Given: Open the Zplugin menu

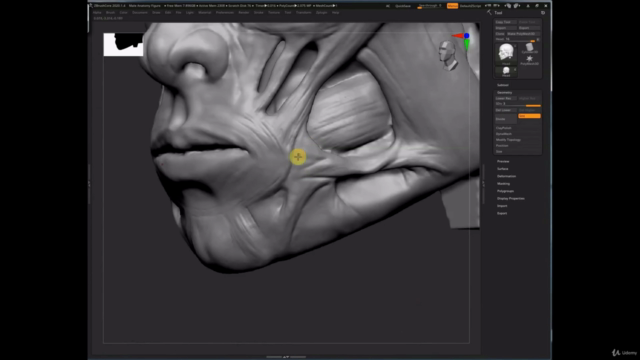Looking at the screenshot, I should tap(321, 13).
